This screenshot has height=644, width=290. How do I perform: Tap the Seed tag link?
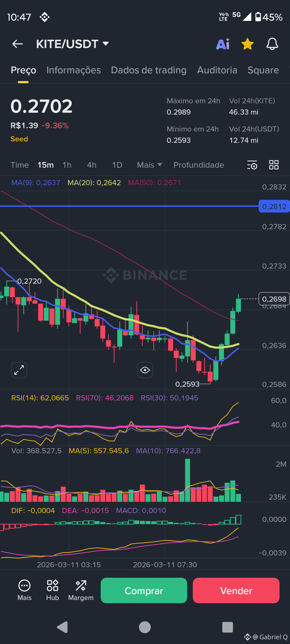[19, 139]
